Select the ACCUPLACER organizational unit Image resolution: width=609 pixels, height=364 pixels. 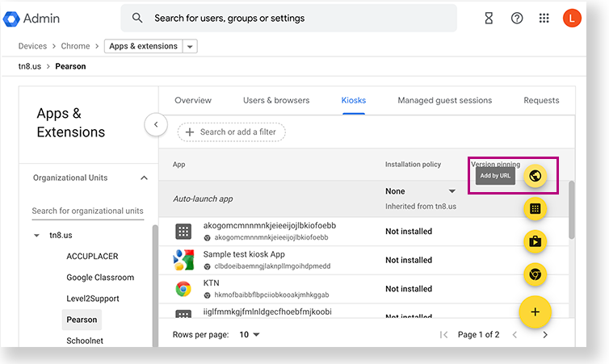92,257
